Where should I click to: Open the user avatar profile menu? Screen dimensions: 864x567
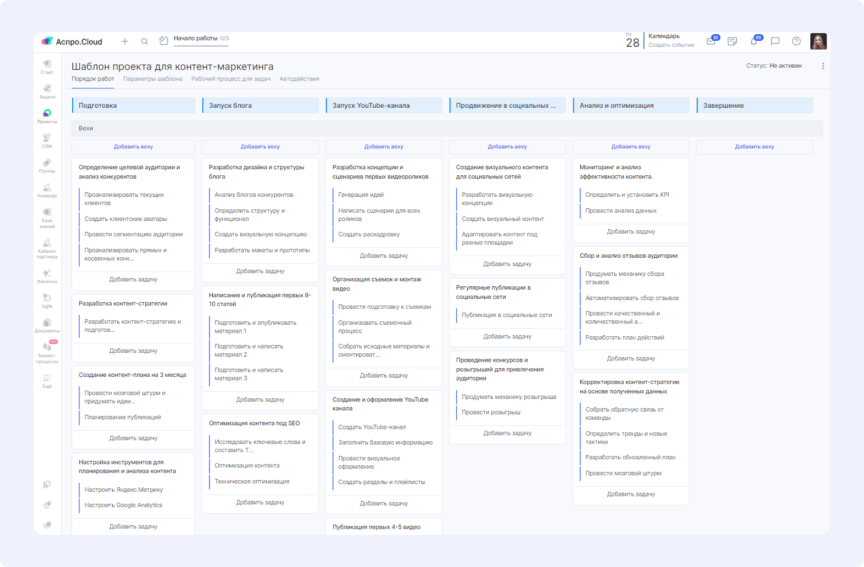click(x=818, y=41)
